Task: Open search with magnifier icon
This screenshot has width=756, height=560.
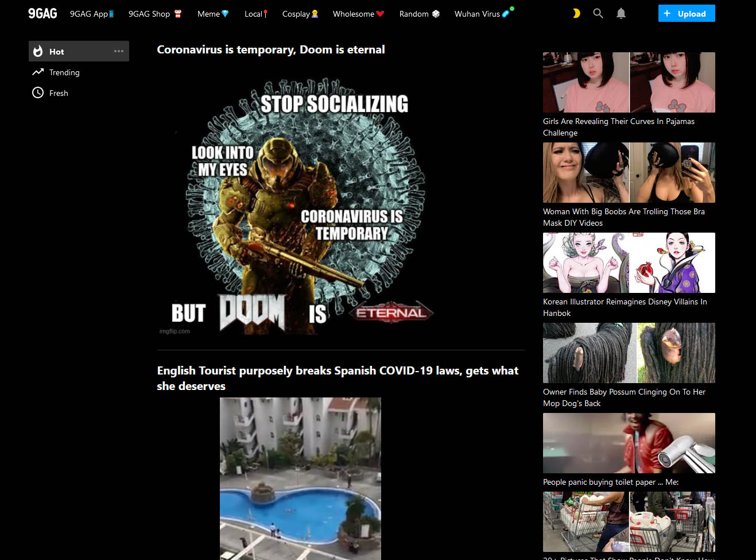Action: pos(598,13)
